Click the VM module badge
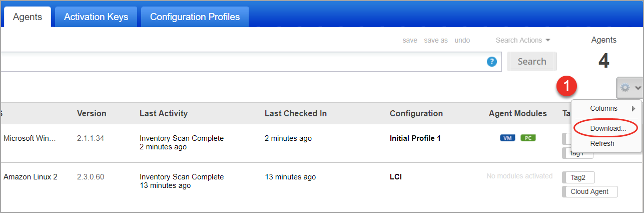The image size is (644, 213). point(507,138)
